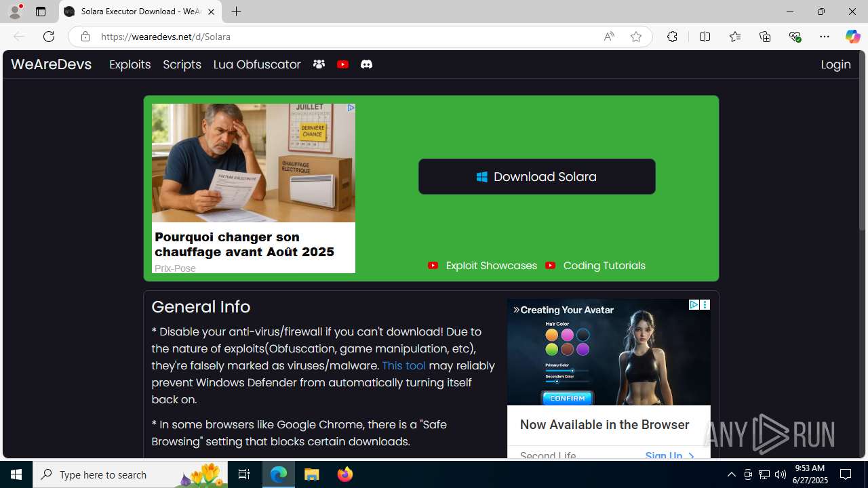Open Edge Settings and more menu

point(825,37)
